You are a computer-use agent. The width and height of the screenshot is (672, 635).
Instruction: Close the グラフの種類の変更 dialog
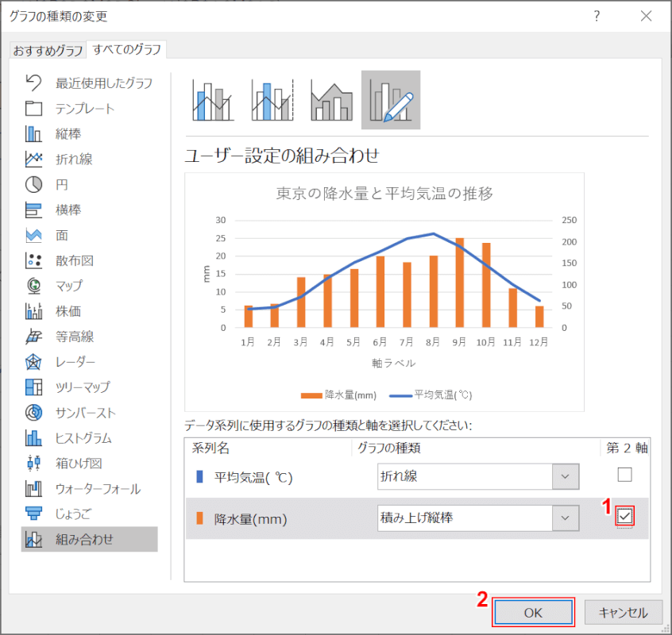tap(646, 16)
